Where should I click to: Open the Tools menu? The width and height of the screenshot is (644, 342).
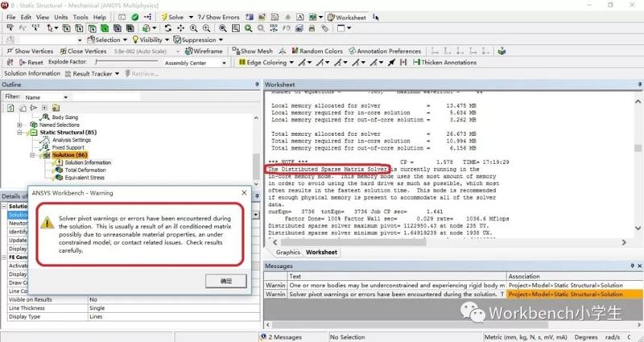click(80, 17)
